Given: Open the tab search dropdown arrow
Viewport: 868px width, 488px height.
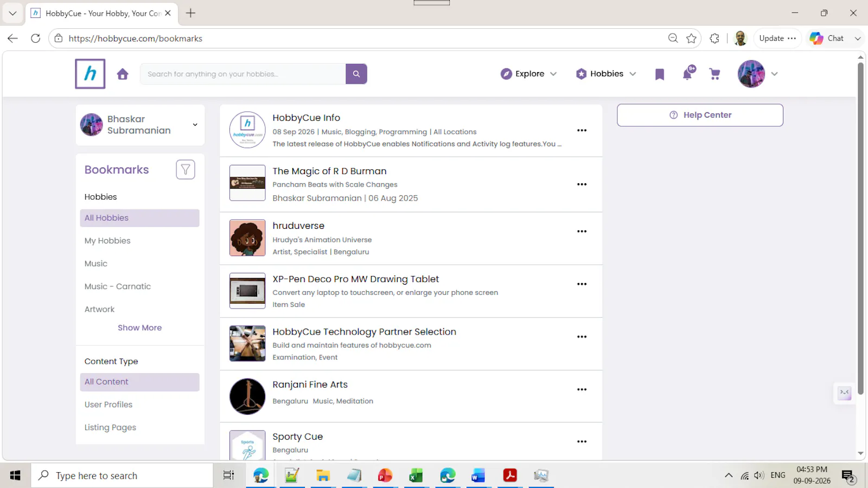Looking at the screenshot, I should coord(12,13).
